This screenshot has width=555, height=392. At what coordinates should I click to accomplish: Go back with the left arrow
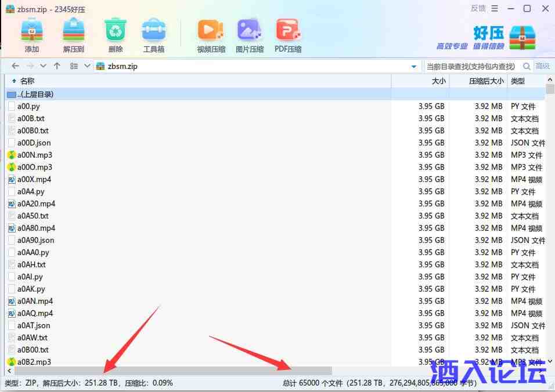[x=16, y=66]
